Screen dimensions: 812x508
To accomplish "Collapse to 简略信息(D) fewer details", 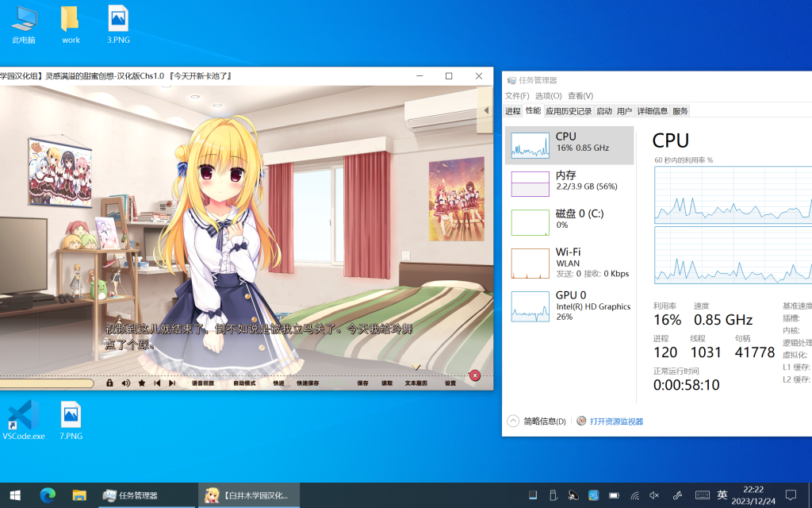I will 537,421.
